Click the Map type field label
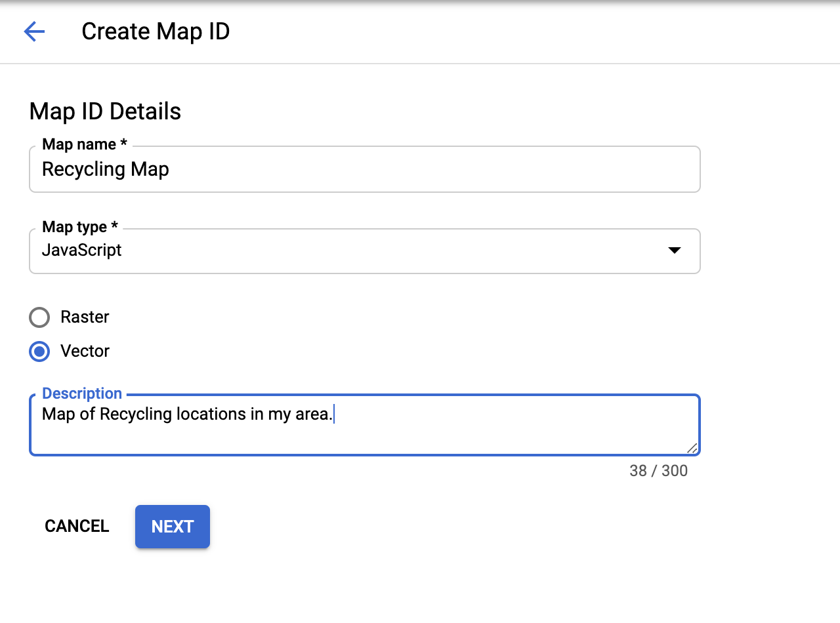 pos(79,227)
